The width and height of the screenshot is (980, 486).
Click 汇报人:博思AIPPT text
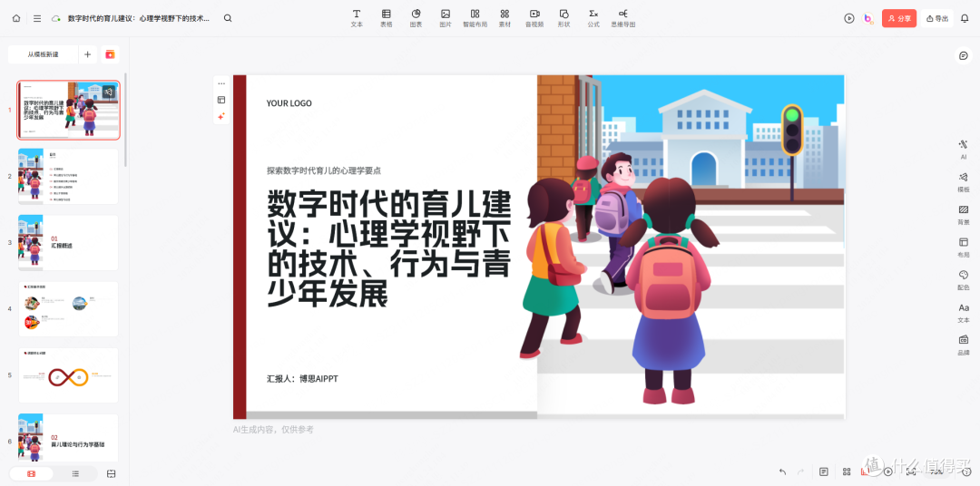pos(302,379)
